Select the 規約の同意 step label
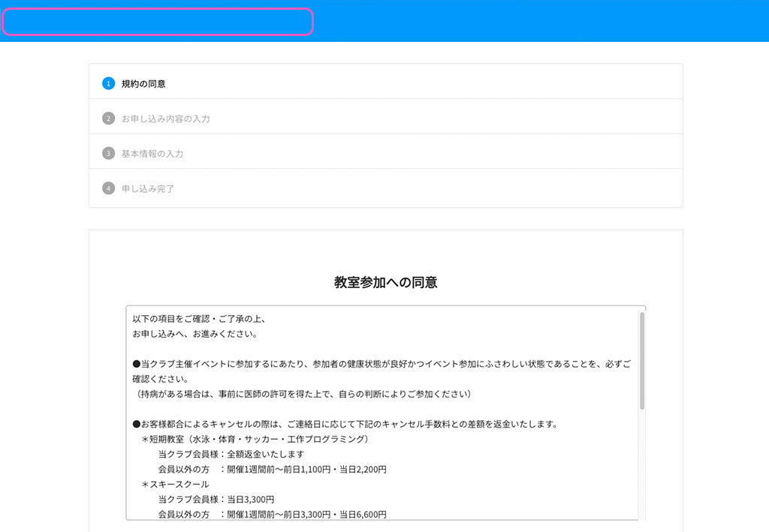 [143, 83]
